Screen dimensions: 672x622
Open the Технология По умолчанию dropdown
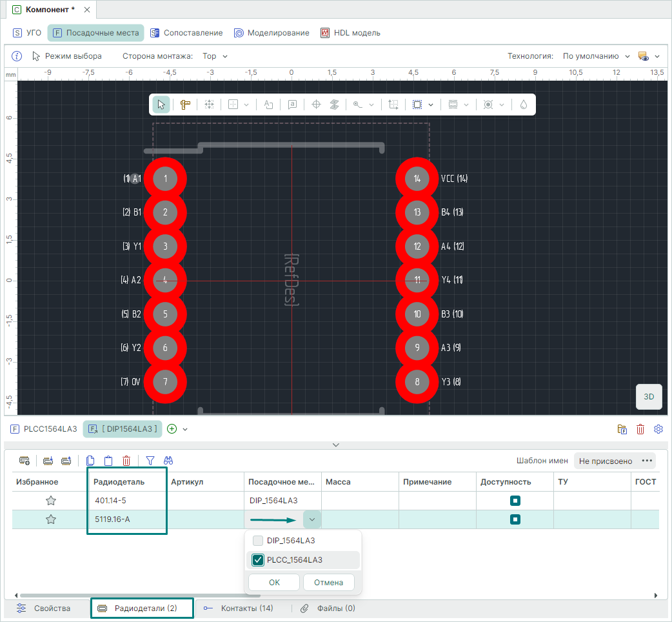click(x=596, y=56)
